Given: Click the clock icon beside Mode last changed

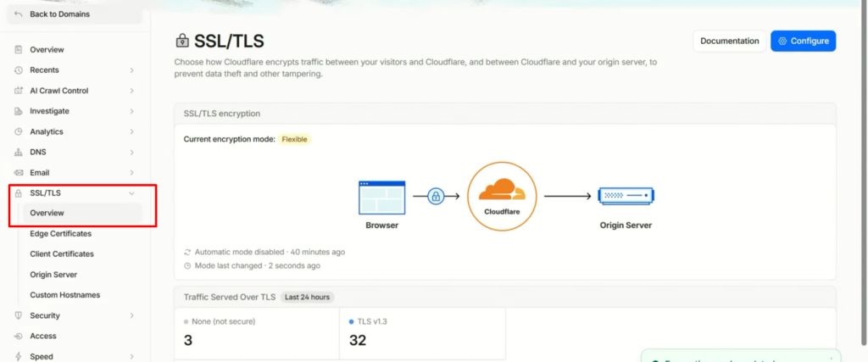Looking at the screenshot, I should tap(187, 265).
